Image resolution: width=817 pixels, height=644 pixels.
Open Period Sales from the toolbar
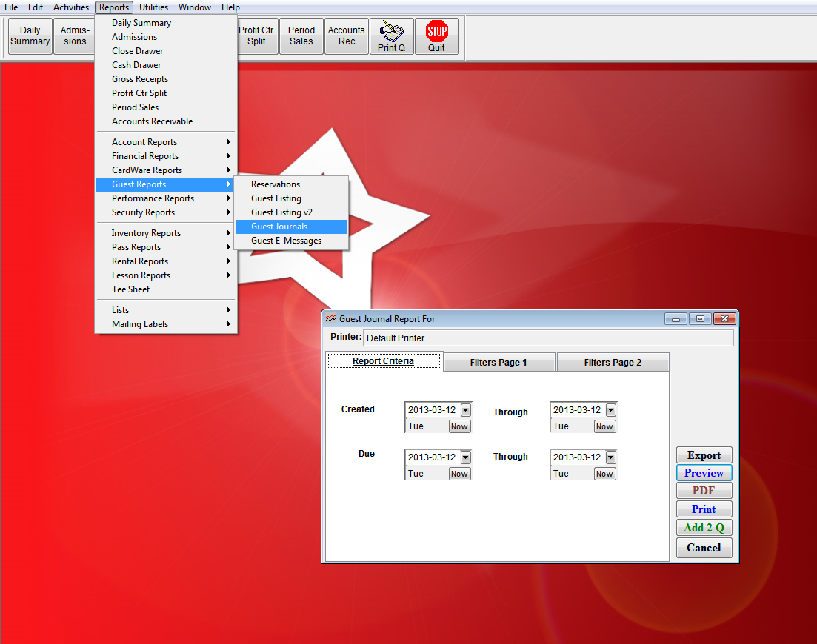click(301, 36)
